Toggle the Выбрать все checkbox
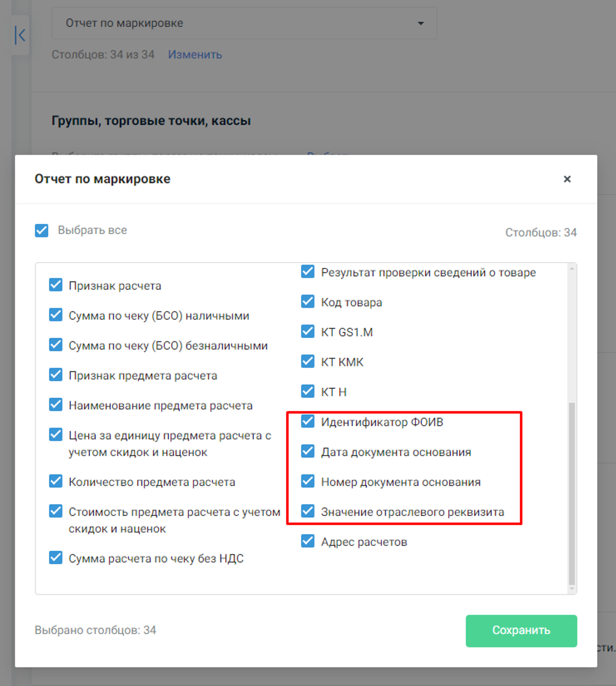 (x=42, y=230)
